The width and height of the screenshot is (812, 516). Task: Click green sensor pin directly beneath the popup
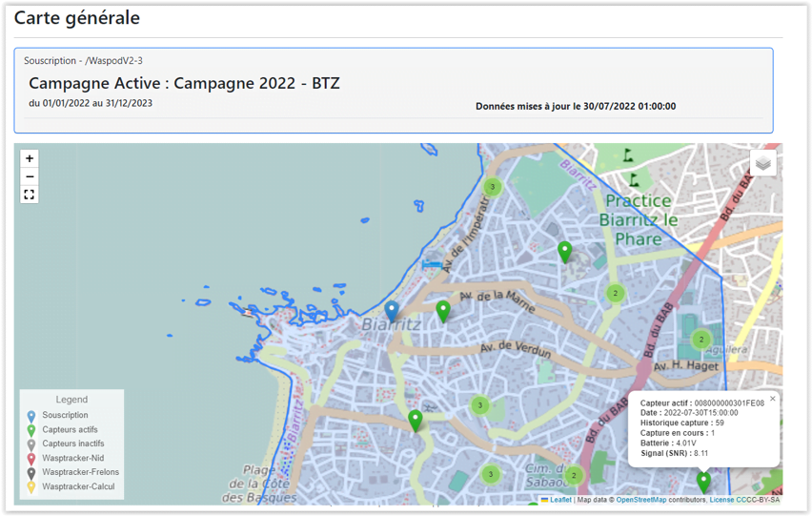703,483
